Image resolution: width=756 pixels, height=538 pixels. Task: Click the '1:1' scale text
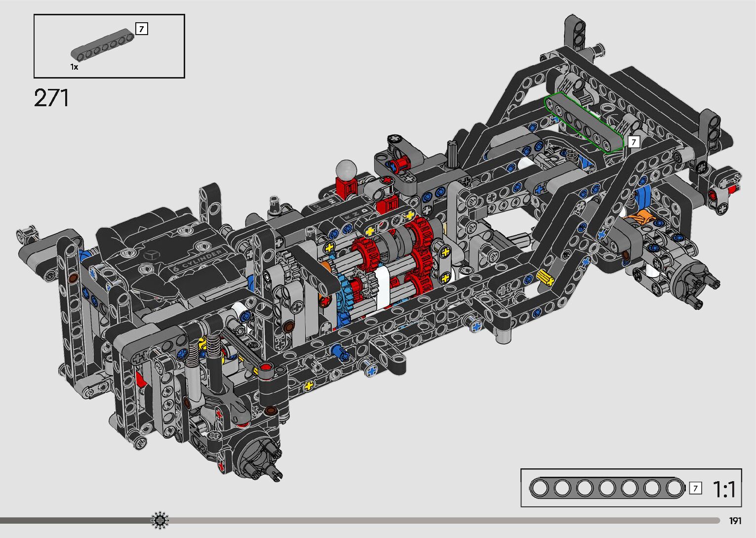(724, 490)
